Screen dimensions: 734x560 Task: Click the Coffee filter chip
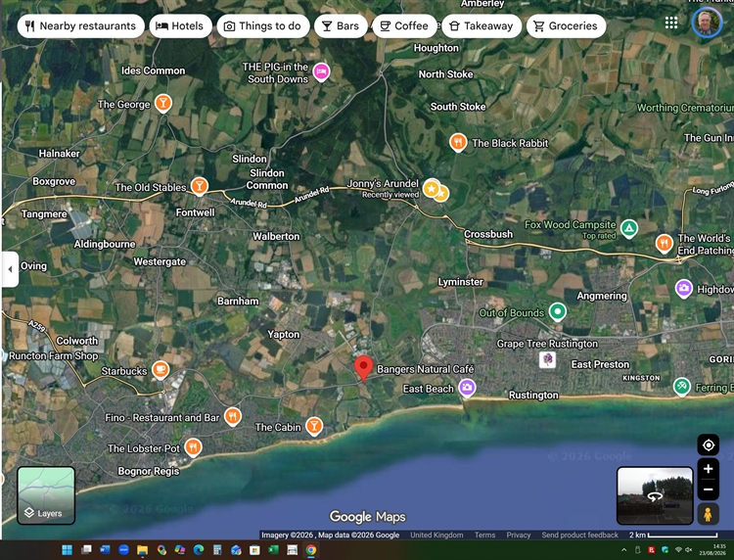pyautogui.click(x=404, y=25)
